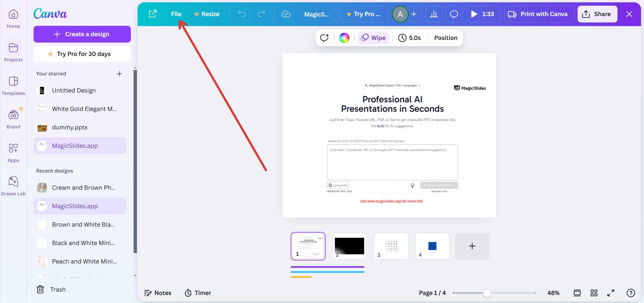
Task: Open starred Untitled Design
Action: (x=80, y=90)
